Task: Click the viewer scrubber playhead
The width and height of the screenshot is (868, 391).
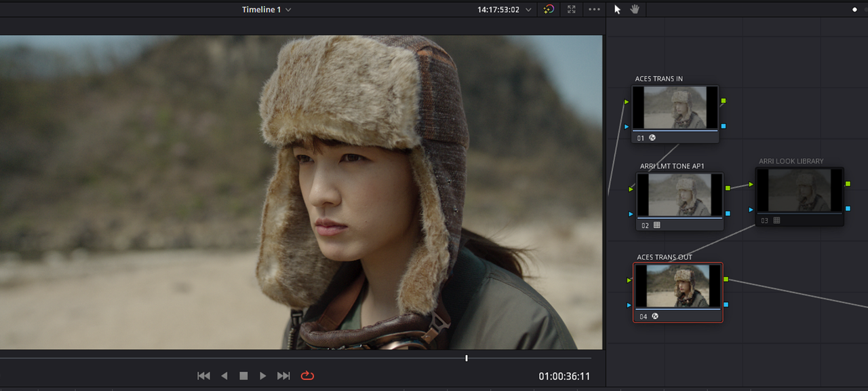Action: 467,358
